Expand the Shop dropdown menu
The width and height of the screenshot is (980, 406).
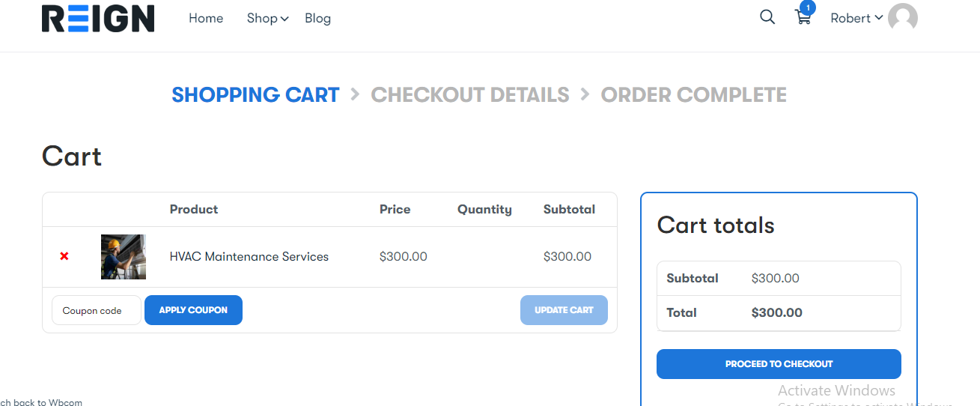[x=267, y=18]
